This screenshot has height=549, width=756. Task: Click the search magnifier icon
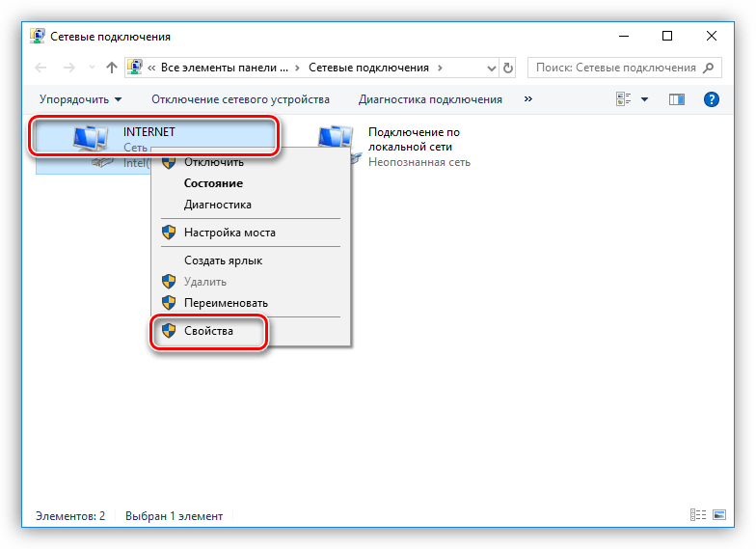click(x=708, y=68)
